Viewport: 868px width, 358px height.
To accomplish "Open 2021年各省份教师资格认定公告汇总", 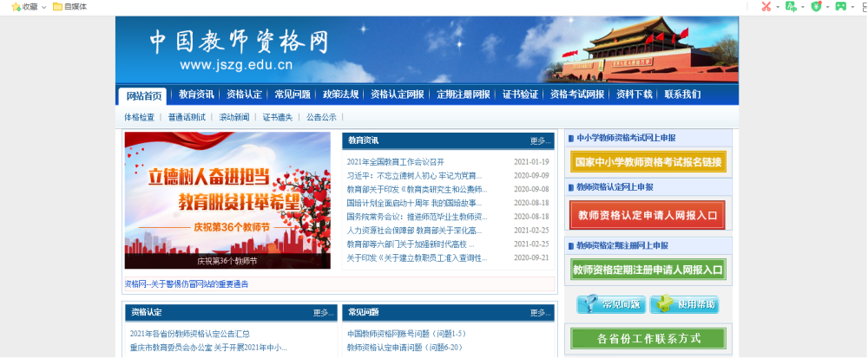I will click(190, 334).
